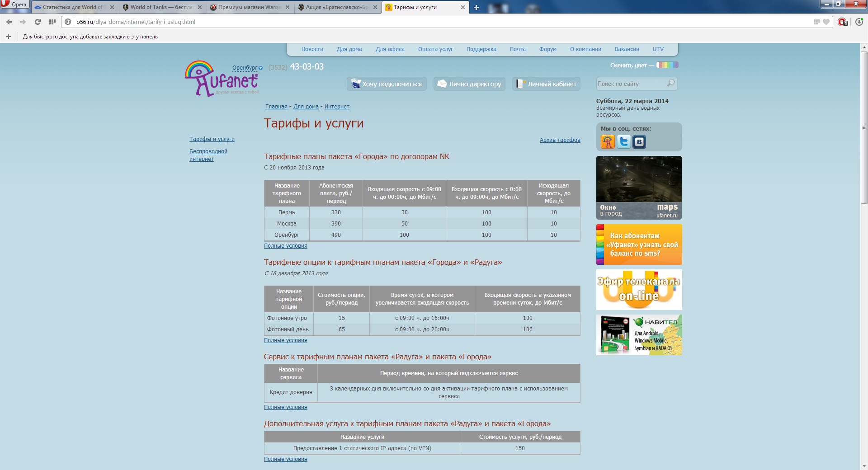Bookmark the page with the heart icon
This screenshot has width=868, height=470.
[826, 22]
